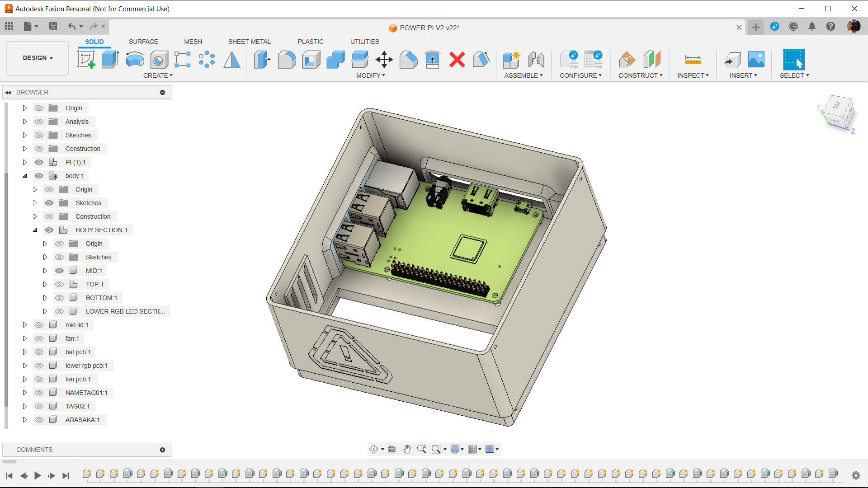Select the Revolve tool icon
This screenshot has width=868, height=488.
[135, 59]
